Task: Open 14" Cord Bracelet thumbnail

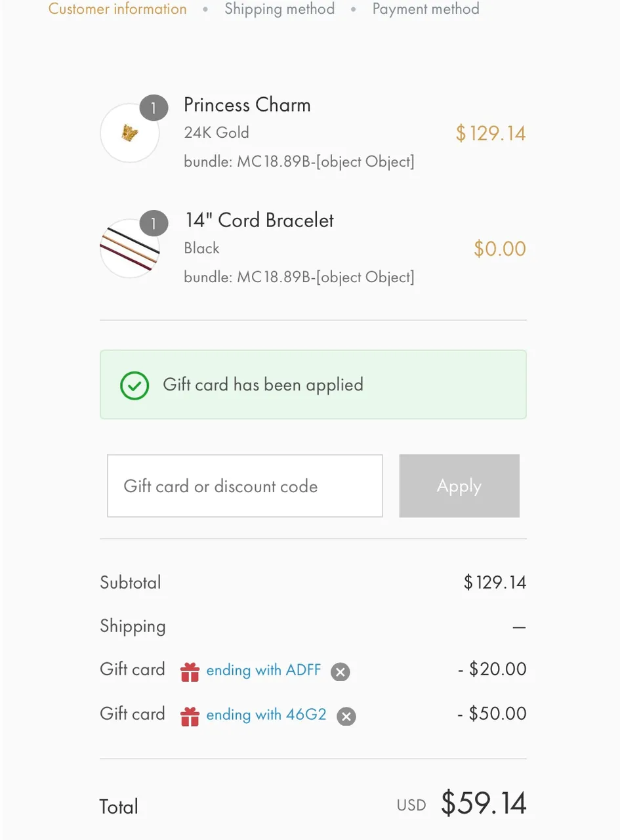Action: [x=130, y=249]
